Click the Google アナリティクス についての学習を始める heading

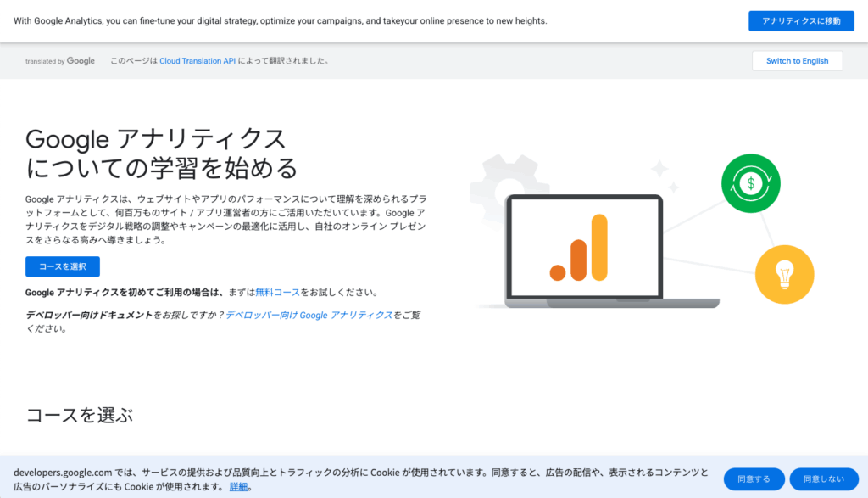(162, 153)
